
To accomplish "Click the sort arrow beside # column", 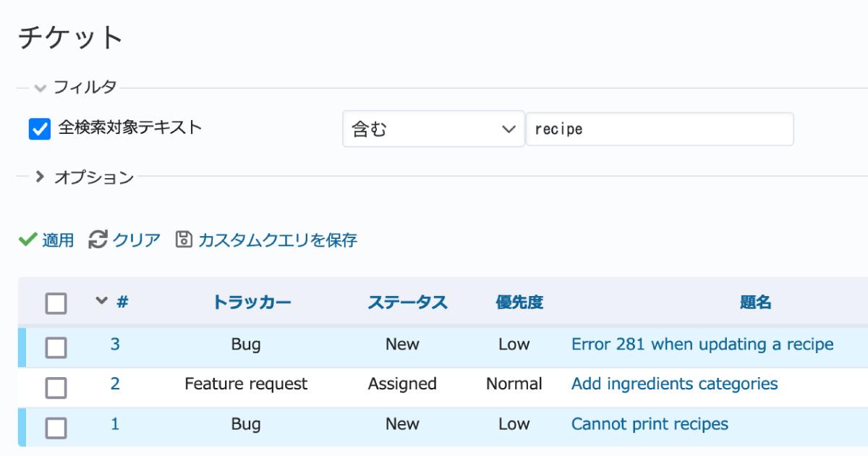I will pyautogui.click(x=101, y=301).
